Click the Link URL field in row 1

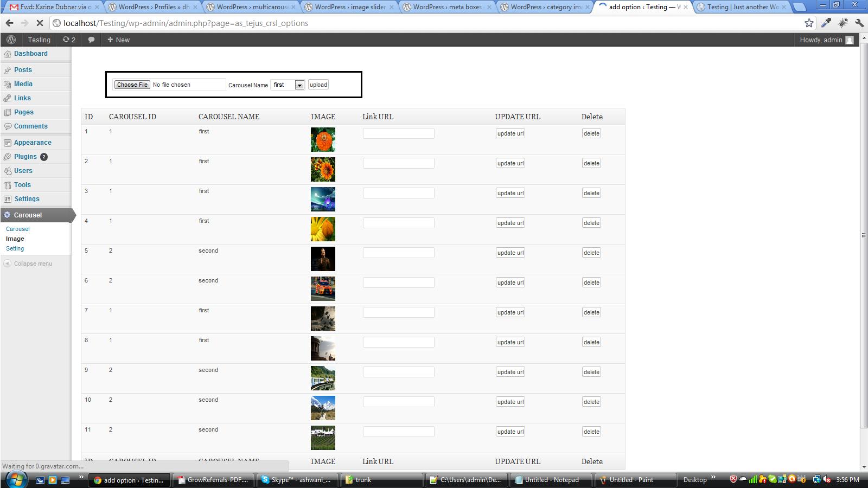click(x=398, y=133)
